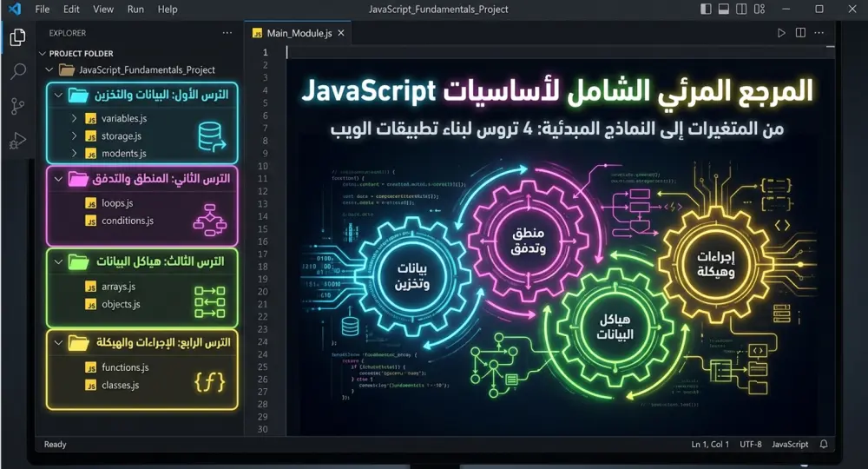Image resolution: width=868 pixels, height=469 pixels.
Task: Click the flowchart icon in lesson two
Action: tap(210, 220)
